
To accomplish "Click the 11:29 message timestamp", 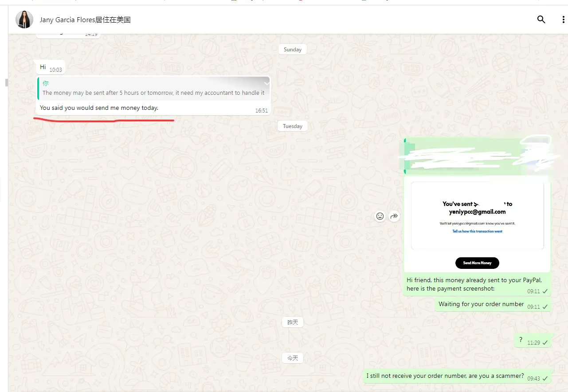I will (x=534, y=343).
